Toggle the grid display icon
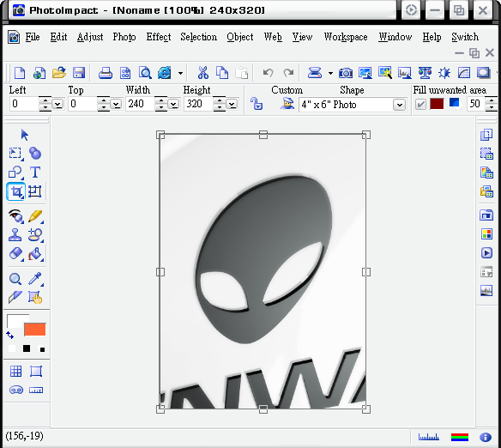This screenshot has height=448, width=501. click(15, 372)
